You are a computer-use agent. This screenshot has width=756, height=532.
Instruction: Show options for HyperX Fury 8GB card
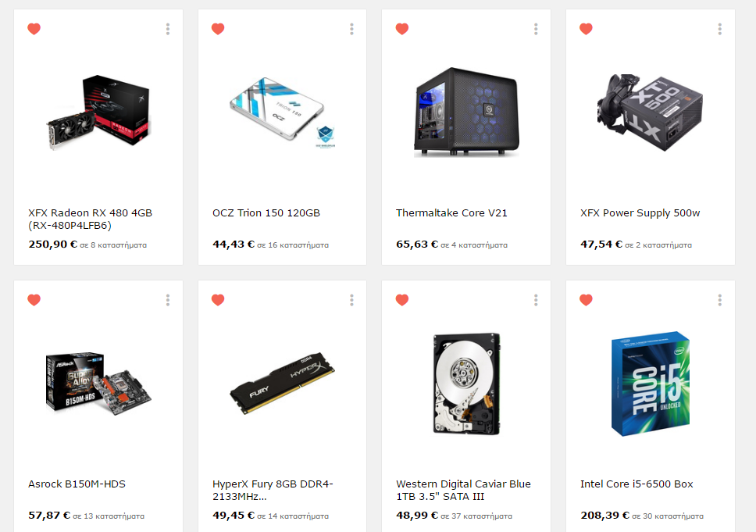pos(351,300)
